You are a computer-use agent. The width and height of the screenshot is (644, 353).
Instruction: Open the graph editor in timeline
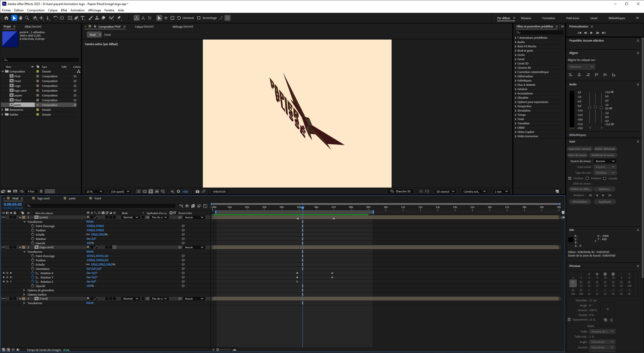(205, 206)
